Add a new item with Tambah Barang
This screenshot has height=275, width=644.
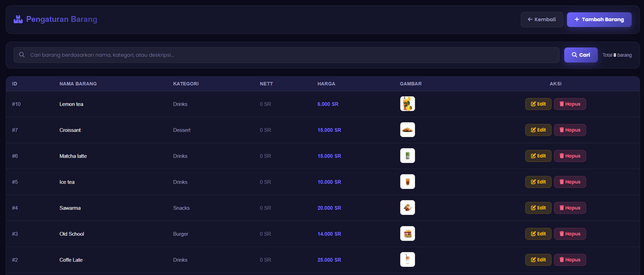click(599, 19)
